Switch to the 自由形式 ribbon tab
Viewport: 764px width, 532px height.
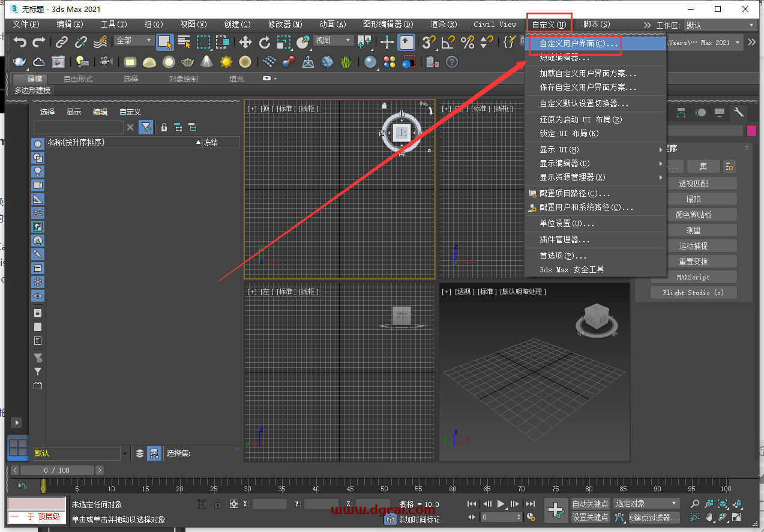(x=80, y=79)
